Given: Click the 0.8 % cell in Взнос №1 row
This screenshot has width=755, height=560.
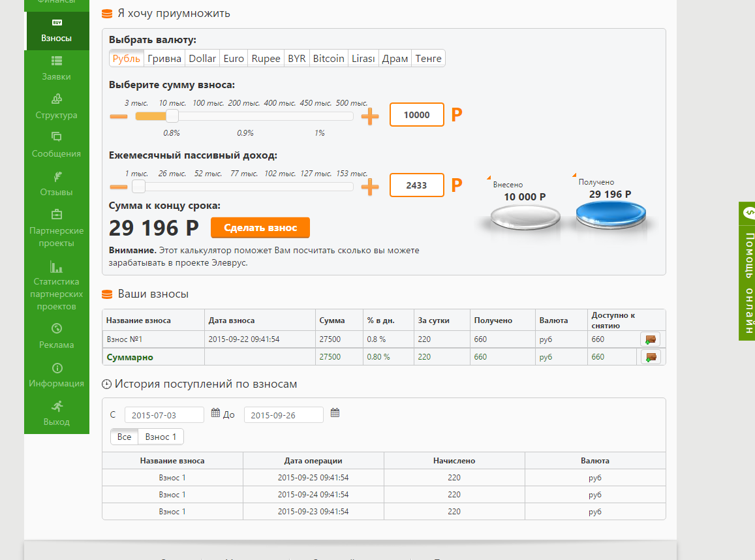Looking at the screenshot, I should (388, 339).
